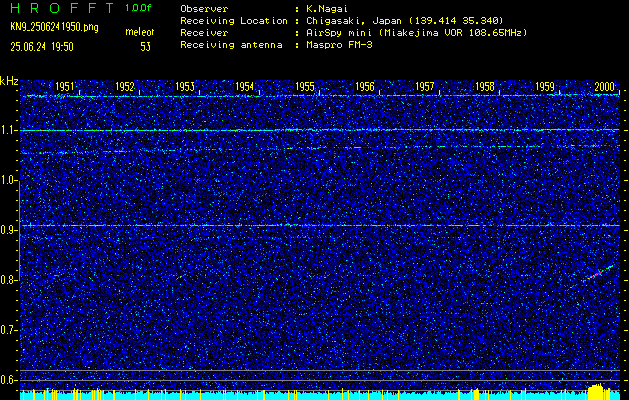The height and width of the screenshot is (400, 629).
Task: Click the 1951 time marker
Action: tap(65, 87)
